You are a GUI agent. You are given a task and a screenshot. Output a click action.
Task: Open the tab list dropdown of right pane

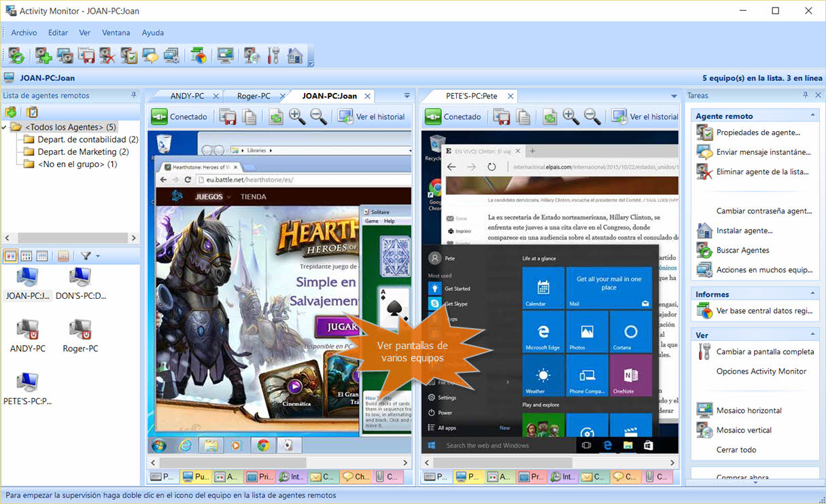point(674,96)
